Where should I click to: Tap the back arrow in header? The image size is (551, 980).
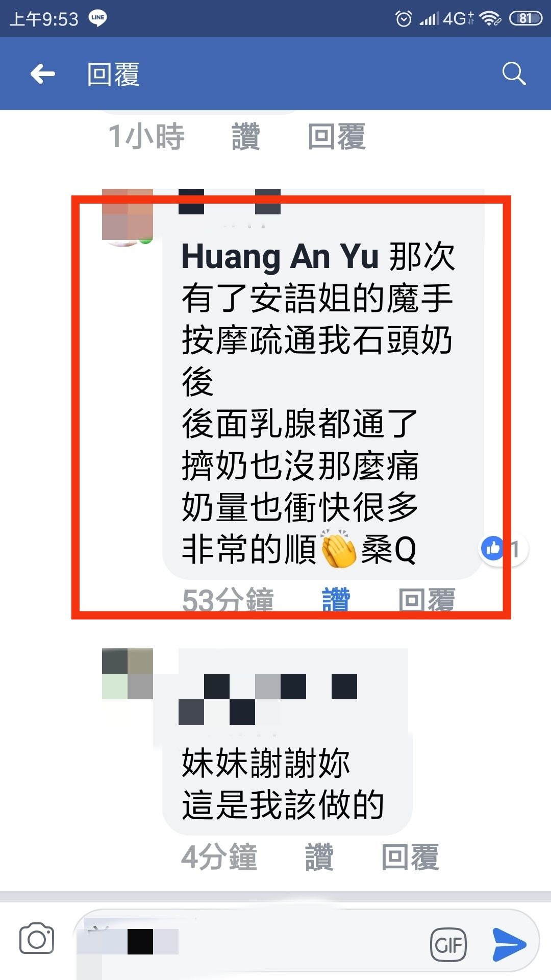tap(43, 74)
